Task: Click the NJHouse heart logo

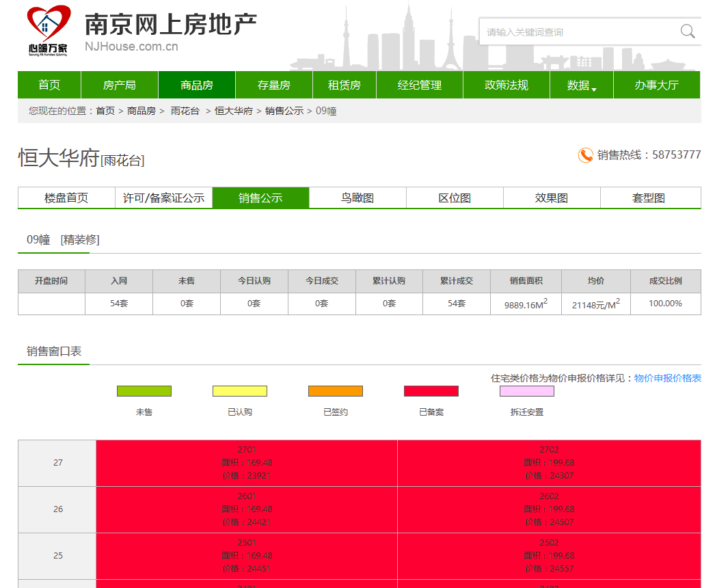Action: 49,31
